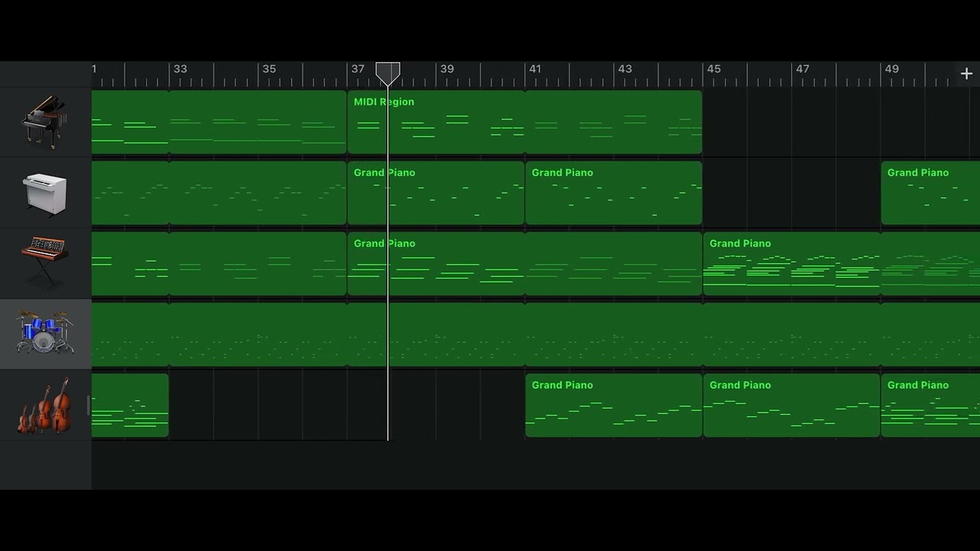Tap bar 35 on the ruler

269,69
